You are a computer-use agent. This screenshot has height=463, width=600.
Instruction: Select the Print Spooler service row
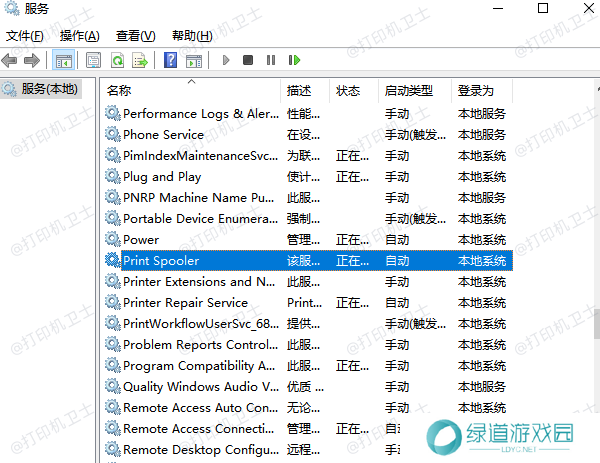coord(308,261)
